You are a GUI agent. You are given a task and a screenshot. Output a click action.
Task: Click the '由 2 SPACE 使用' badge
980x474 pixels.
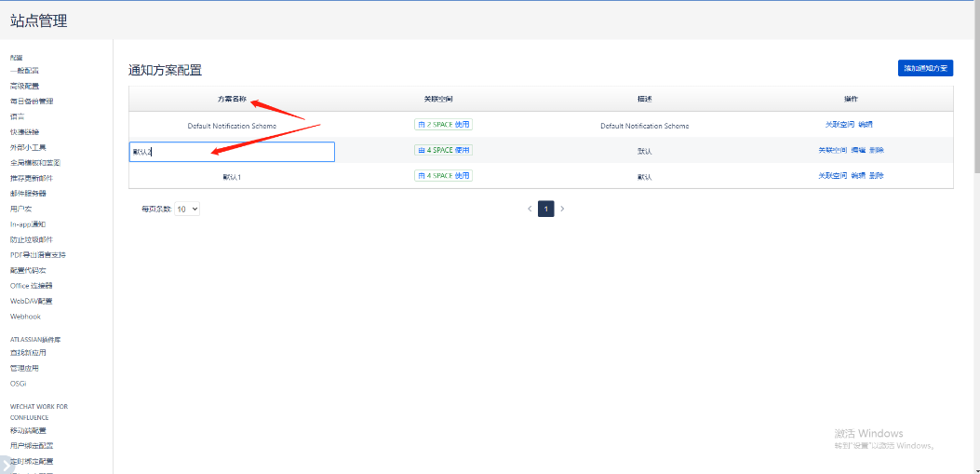tap(444, 124)
